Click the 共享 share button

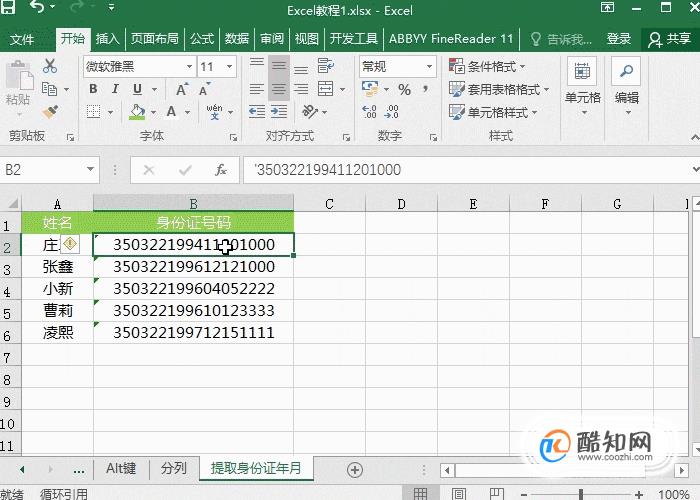(x=669, y=39)
